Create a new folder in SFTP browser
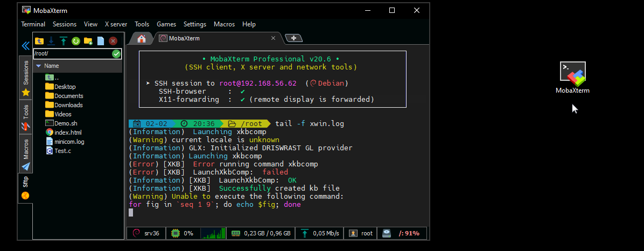The width and height of the screenshot is (644, 251). [x=88, y=41]
